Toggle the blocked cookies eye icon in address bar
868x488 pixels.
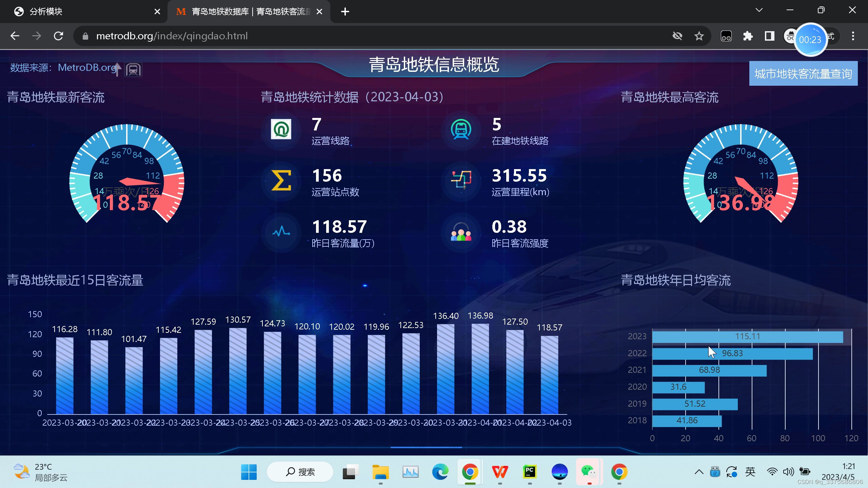pos(677,36)
